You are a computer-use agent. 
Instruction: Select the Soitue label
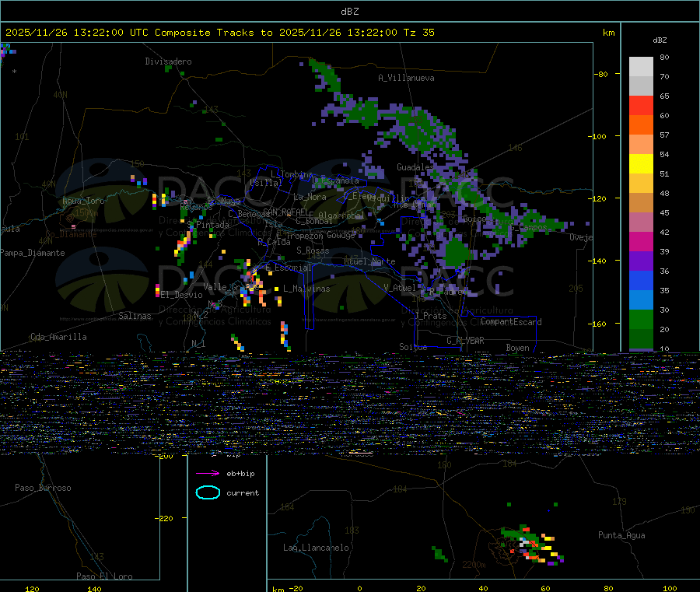click(x=413, y=347)
